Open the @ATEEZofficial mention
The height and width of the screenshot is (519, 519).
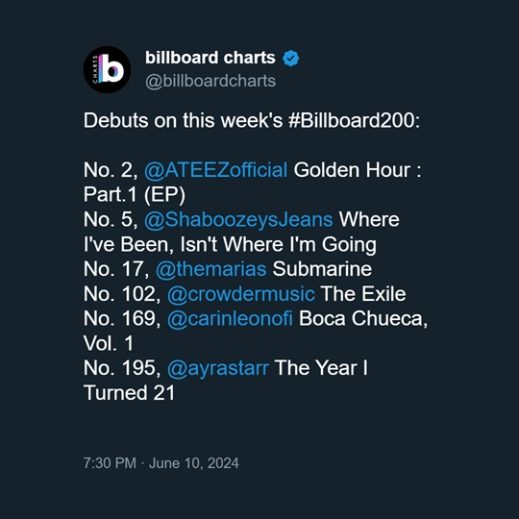click(x=216, y=170)
